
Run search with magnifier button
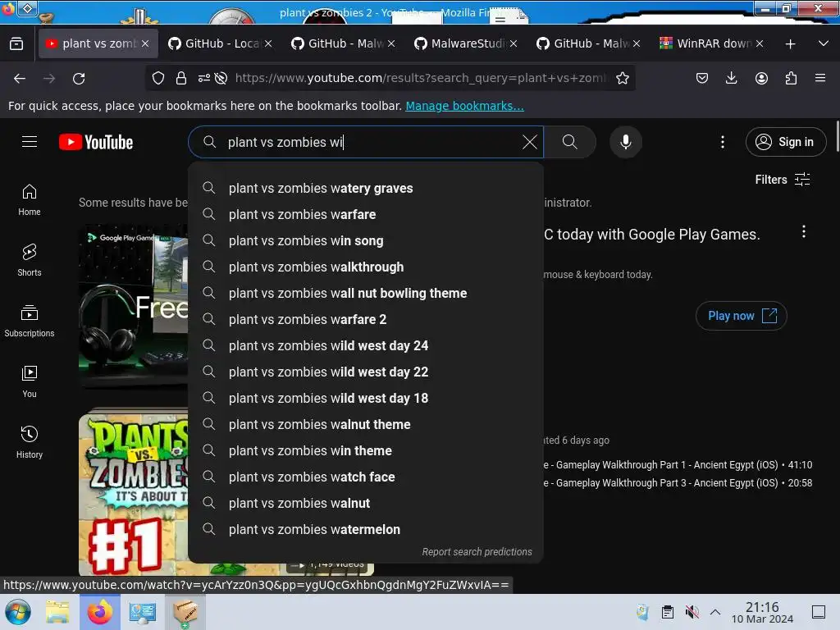570,142
